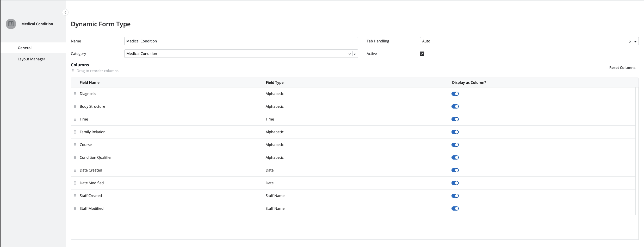Grab the drag handle for Staff Modified row
This screenshot has width=644, height=247.
coord(75,208)
